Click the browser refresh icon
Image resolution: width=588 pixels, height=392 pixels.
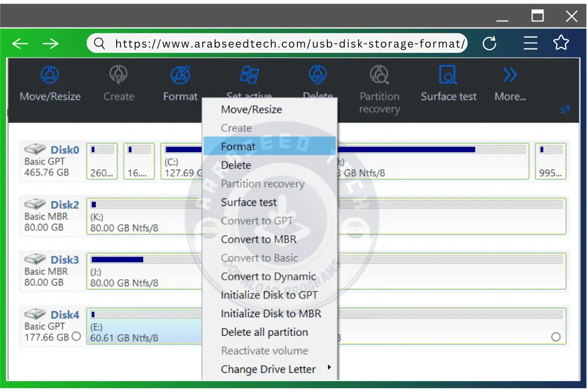point(490,44)
